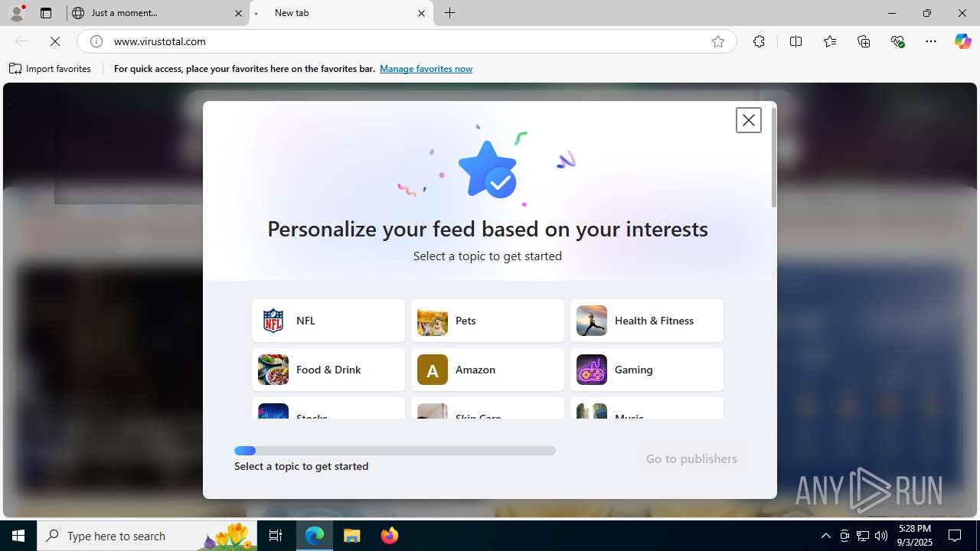Open File Explorer on taskbar
This screenshot has height=551, width=980.
(x=352, y=536)
